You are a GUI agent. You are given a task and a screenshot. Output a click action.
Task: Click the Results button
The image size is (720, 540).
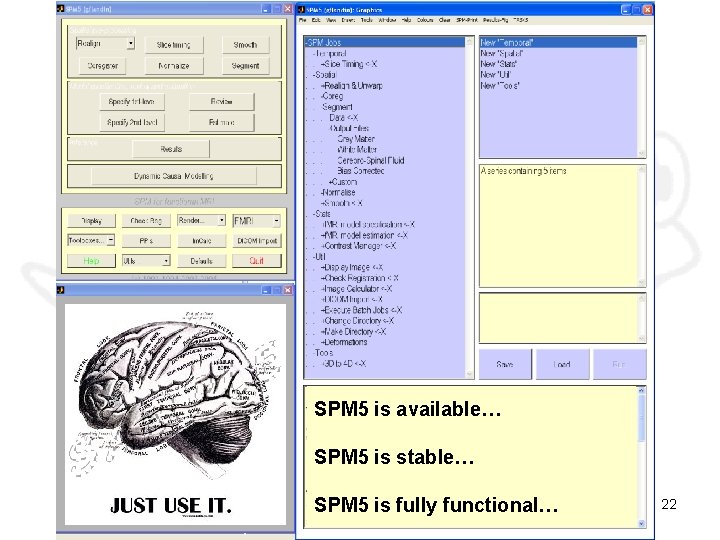171,149
